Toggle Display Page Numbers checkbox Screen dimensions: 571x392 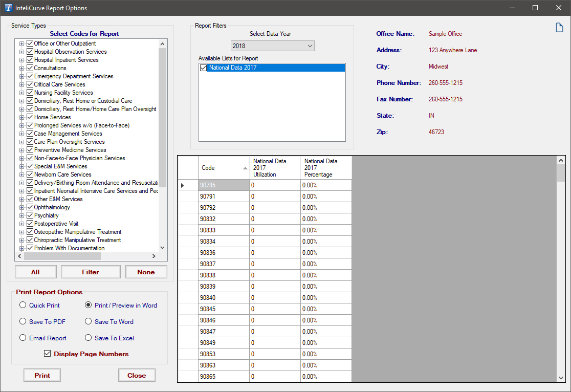tap(48, 354)
